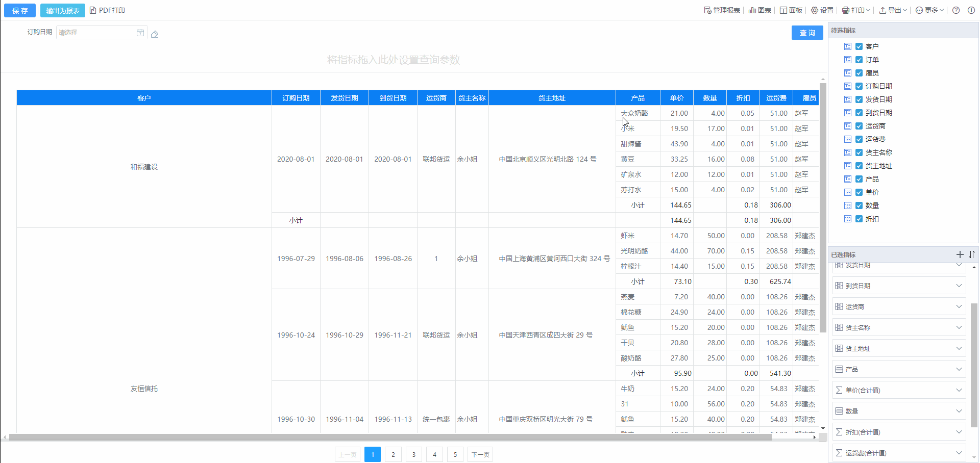The image size is (980, 463).
Task: Click the info circle icon at top right
Action: coord(971,10)
